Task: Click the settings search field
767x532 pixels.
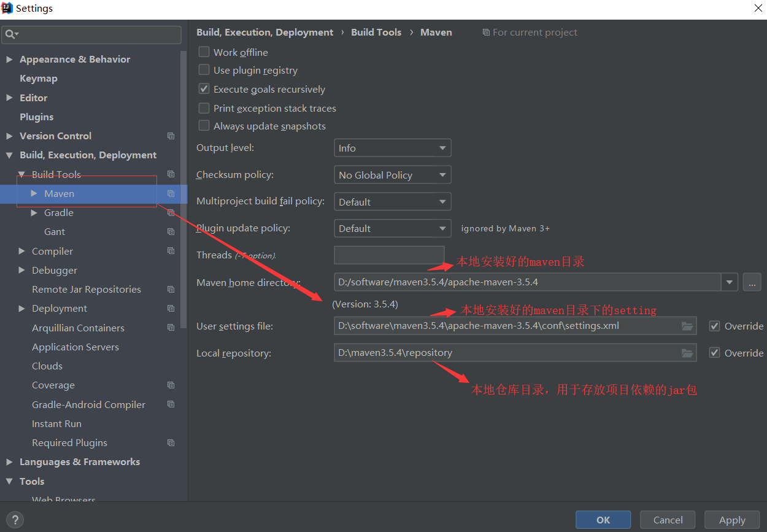Action: pyautogui.click(x=91, y=34)
